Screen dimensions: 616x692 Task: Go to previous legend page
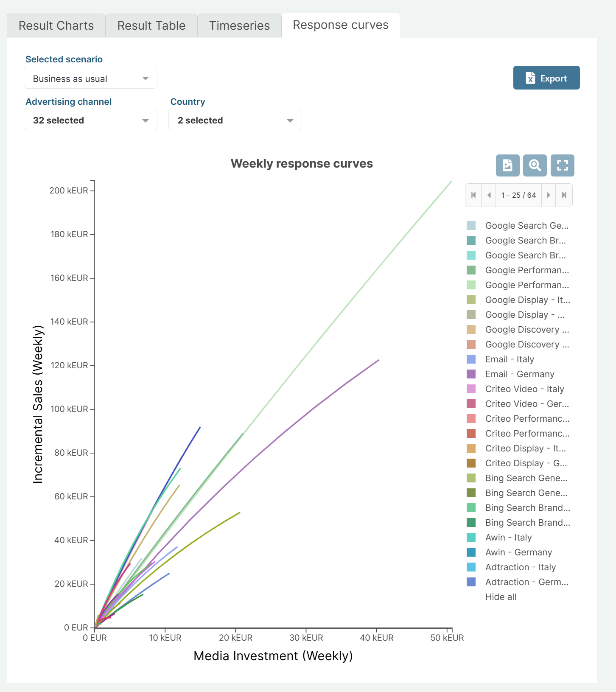coord(489,195)
